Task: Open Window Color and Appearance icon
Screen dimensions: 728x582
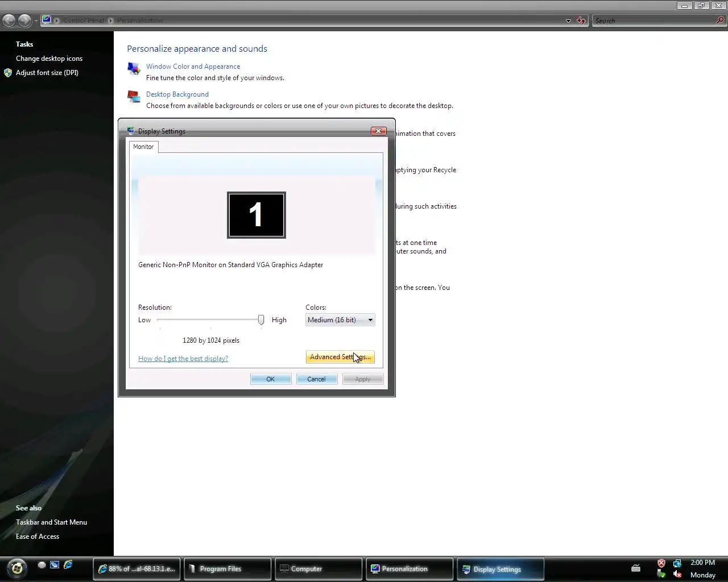Action: coord(134,69)
